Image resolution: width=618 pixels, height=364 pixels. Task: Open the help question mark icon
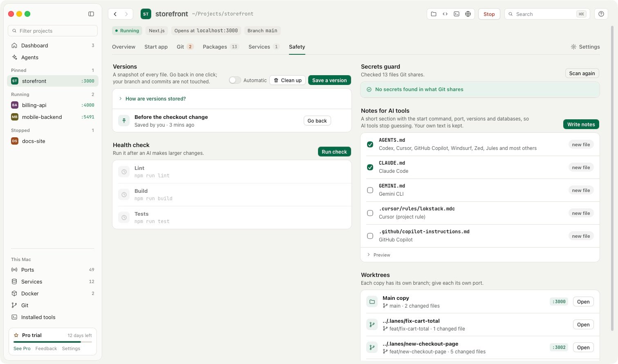[601, 14]
